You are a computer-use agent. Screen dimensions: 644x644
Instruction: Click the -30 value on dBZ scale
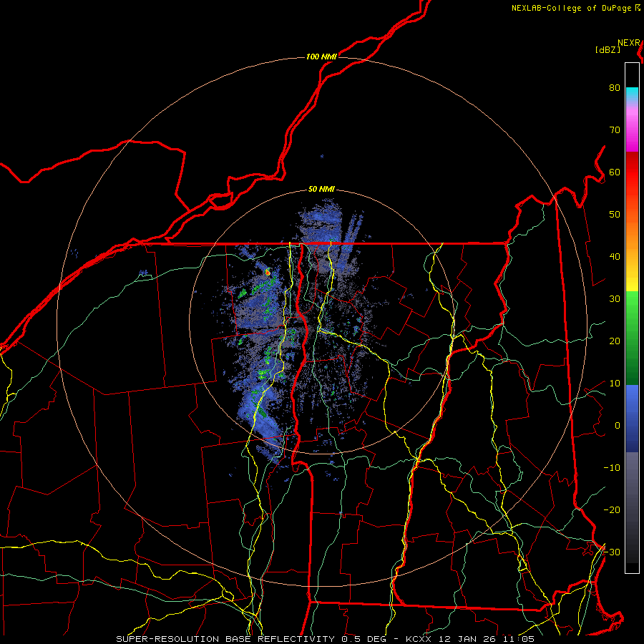pos(612,552)
